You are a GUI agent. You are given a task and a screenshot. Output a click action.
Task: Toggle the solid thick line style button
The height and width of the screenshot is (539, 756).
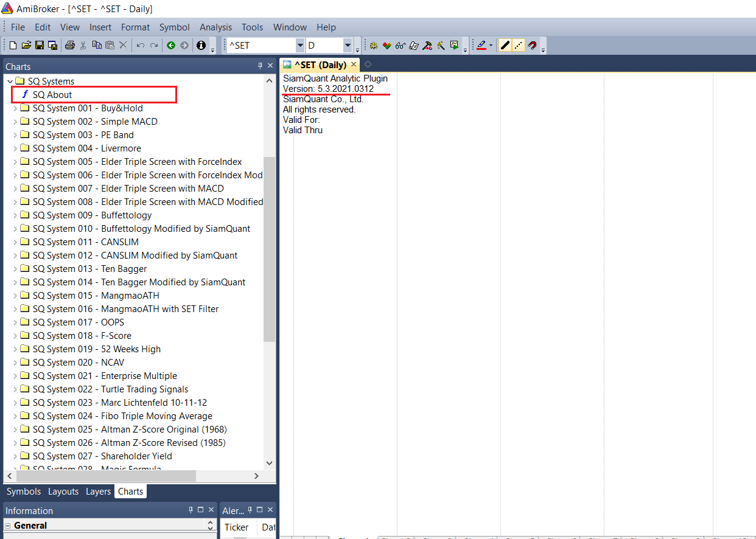505,46
